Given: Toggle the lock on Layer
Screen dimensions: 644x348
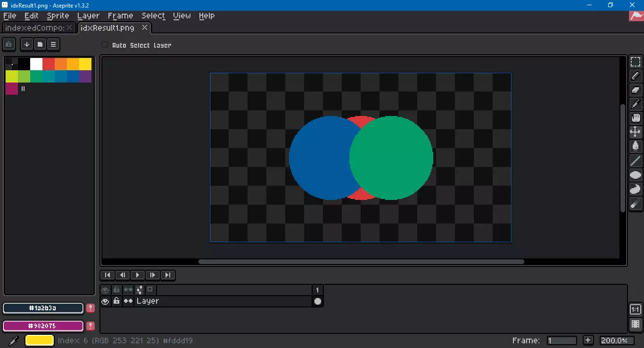Looking at the screenshot, I should 116,301.
